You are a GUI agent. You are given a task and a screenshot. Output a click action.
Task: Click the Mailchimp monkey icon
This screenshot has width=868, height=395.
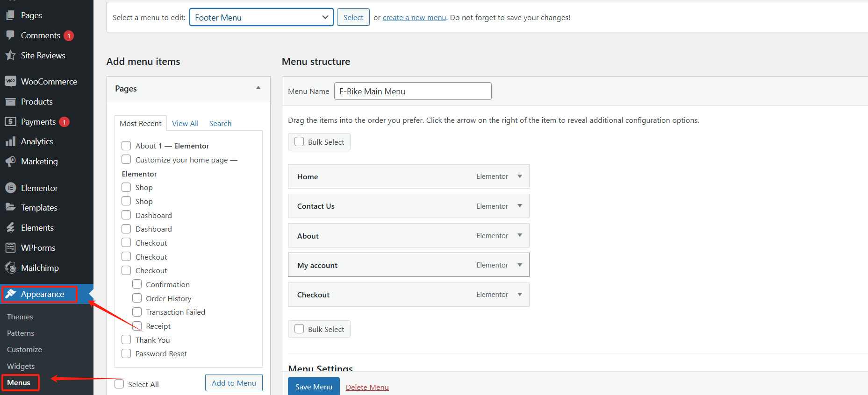click(x=10, y=268)
